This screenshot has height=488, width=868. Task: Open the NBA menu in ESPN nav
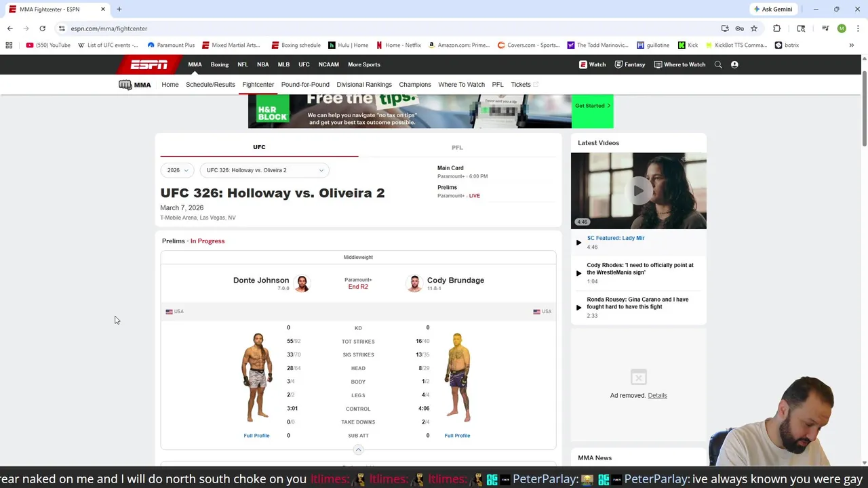[262, 64]
